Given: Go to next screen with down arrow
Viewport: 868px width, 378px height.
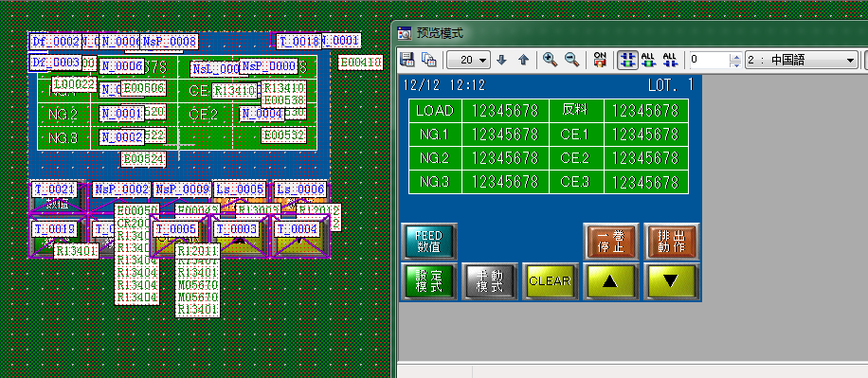Looking at the screenshot, I should (x=501, y=60).
